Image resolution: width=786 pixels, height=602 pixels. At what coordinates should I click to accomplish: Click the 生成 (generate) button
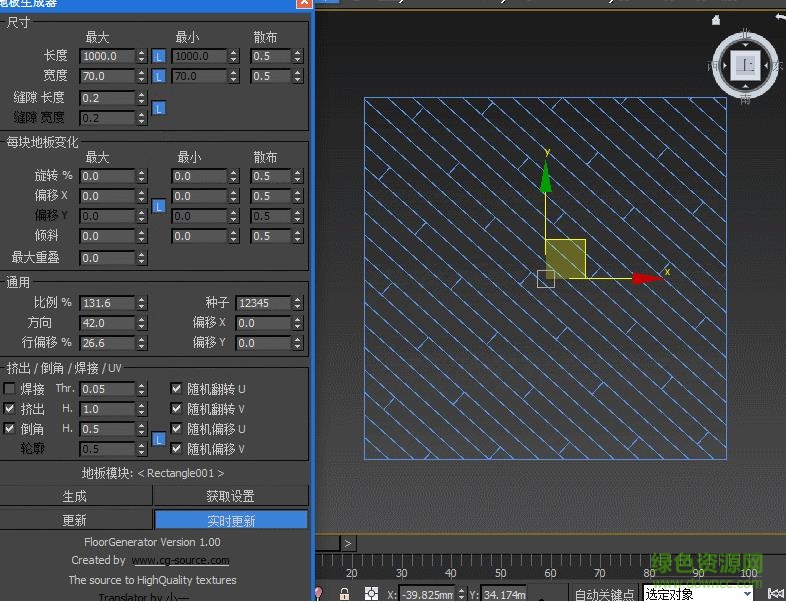point(75,496)
